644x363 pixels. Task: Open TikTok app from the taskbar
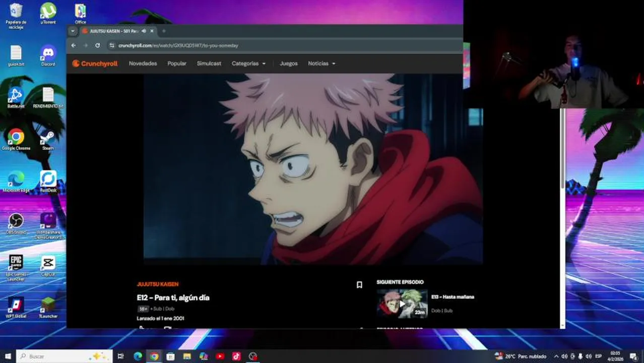[236, 356]
